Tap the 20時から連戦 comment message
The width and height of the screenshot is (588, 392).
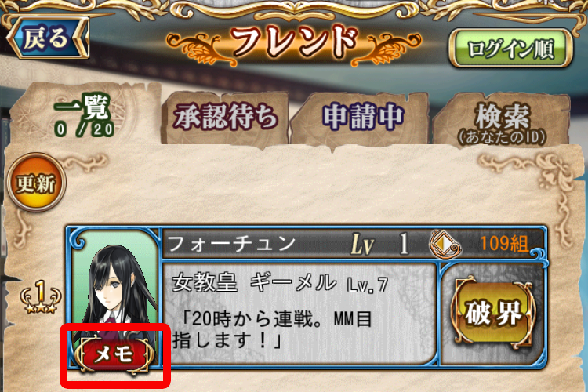[x=272, y=330]
